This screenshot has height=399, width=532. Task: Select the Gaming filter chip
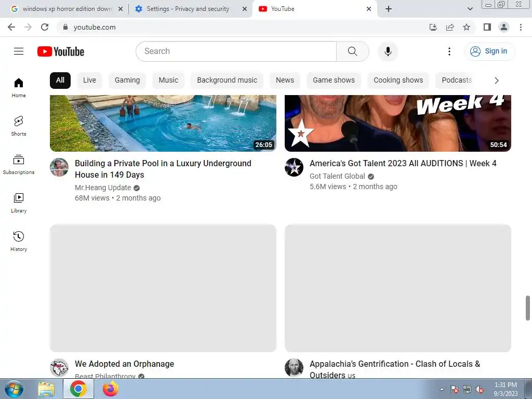coord(127,81)
